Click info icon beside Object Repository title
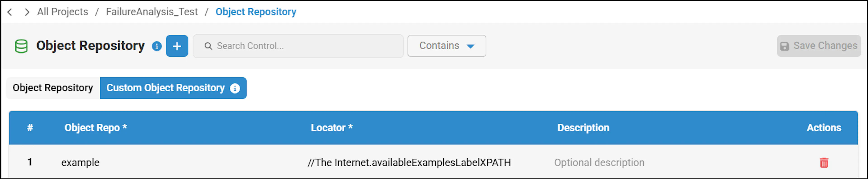 157,46
